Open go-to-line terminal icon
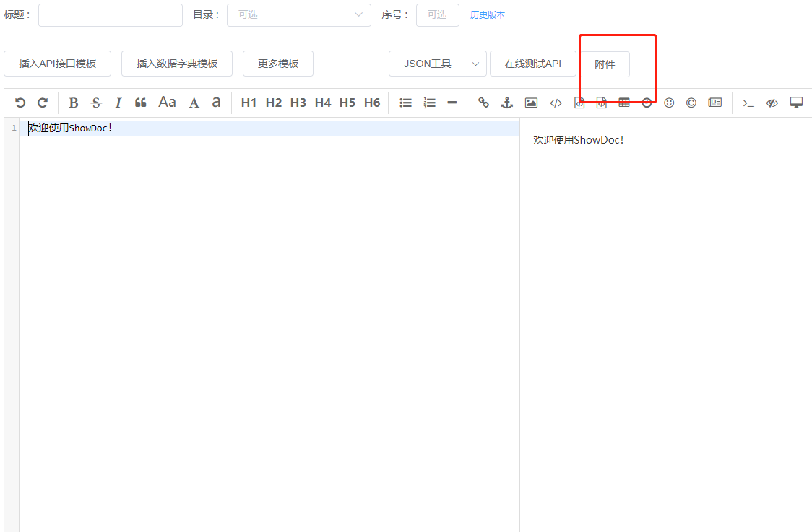Viewport: 812px width, 532px height. coord(748,103)
